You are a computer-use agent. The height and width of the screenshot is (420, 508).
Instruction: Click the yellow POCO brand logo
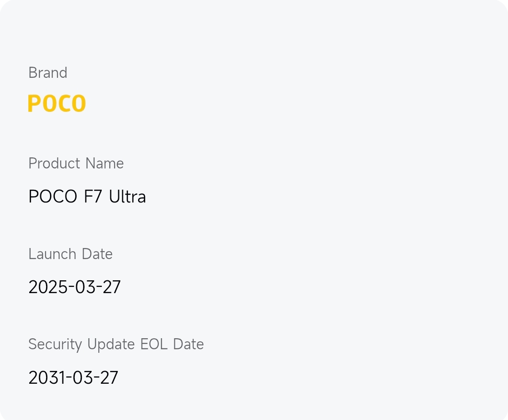click(57, 103)
